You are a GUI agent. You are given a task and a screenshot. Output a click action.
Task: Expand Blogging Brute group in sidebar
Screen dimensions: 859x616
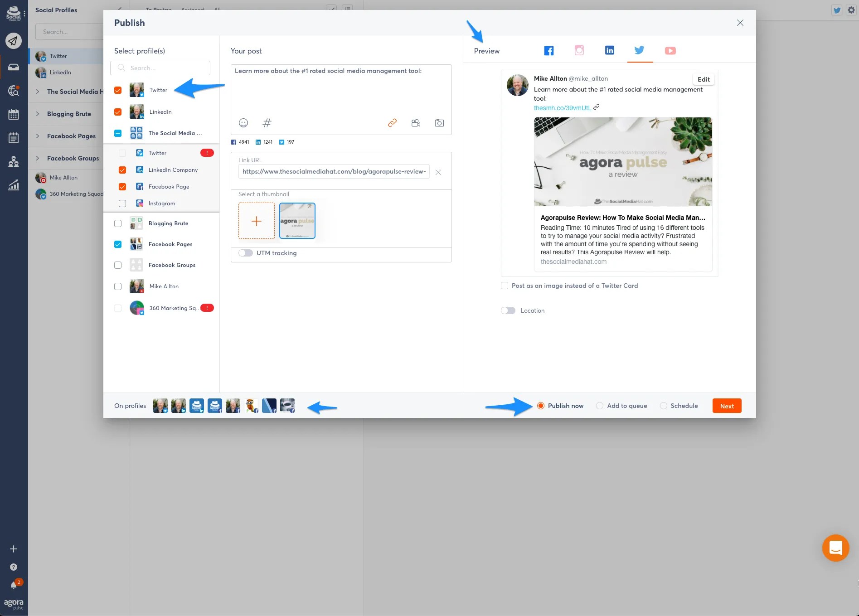pos(38,114)
